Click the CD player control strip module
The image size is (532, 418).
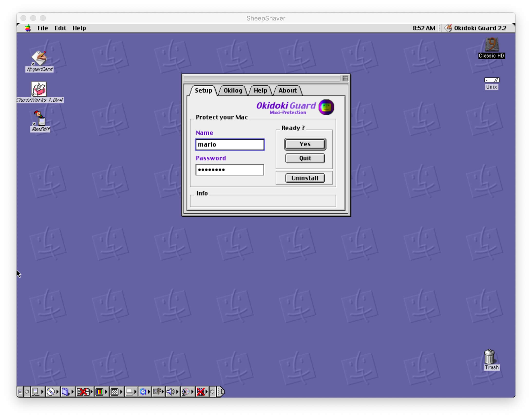click(51, 391)
